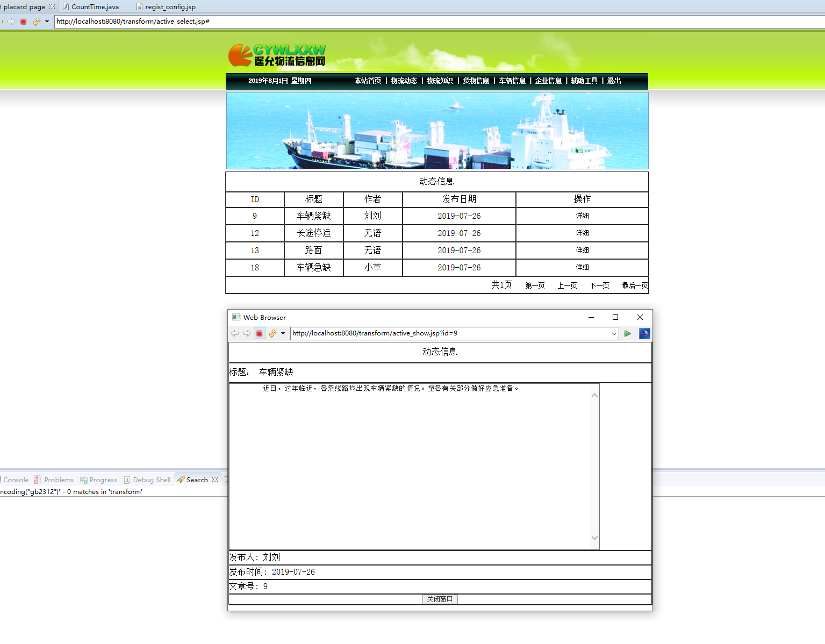Open refresh dropdown arrow in Web Browser popup
Screen dimensions: 825x644
[x=283, y=333]
